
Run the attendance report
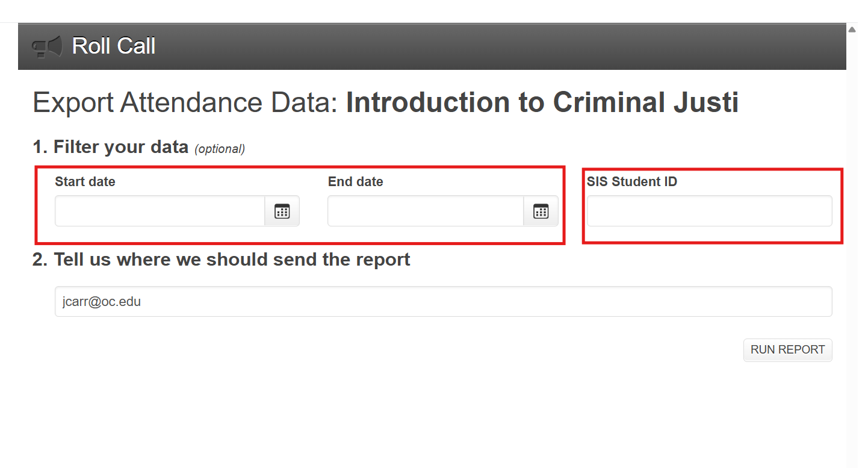788,350
